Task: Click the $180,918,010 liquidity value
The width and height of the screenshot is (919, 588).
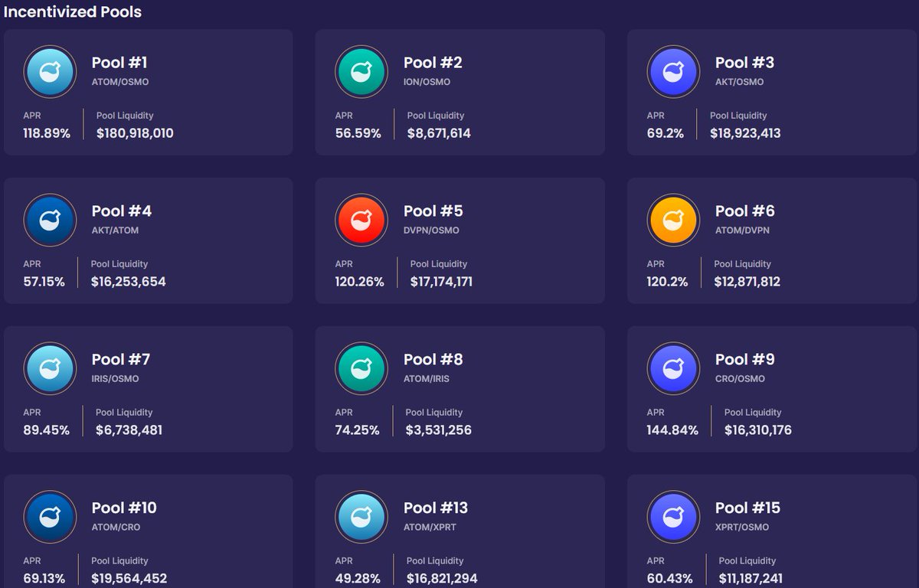Action: pos(135,133)
